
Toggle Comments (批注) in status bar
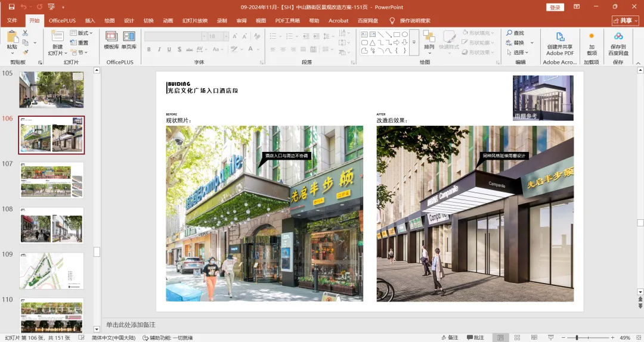pyautogui.click(x=475, y=337)
